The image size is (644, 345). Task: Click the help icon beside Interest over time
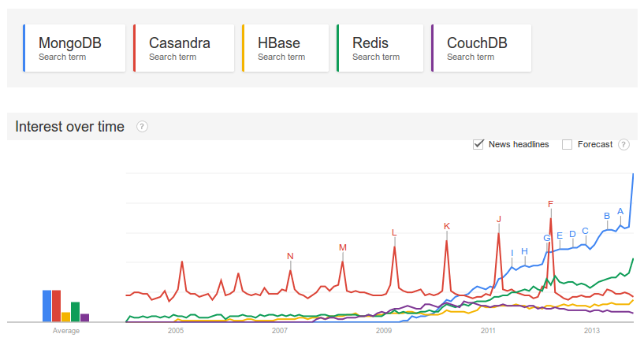pos(142,127)
